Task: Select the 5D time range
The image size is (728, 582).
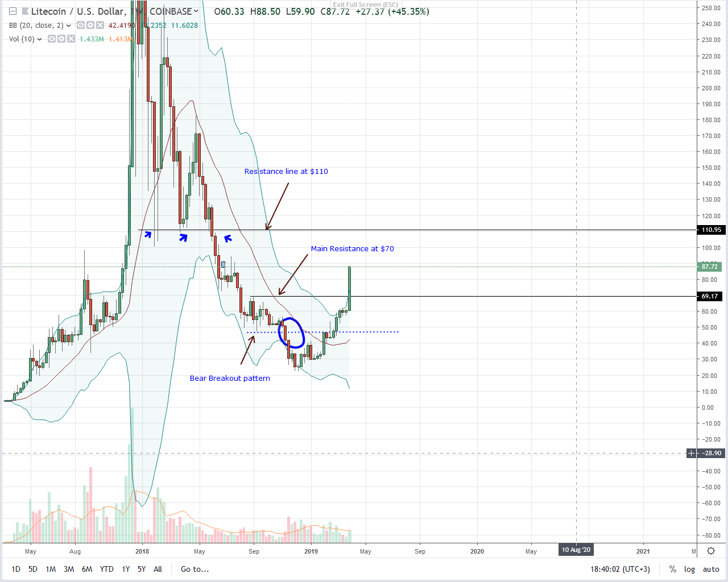Action: tap(33, 569)
